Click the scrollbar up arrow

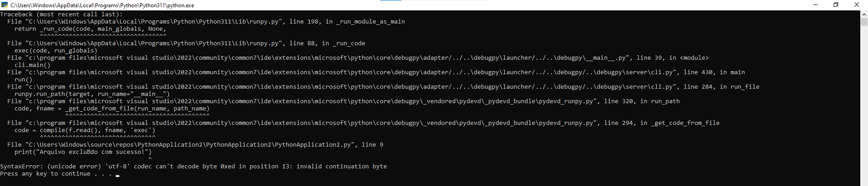tap(864, 14)
